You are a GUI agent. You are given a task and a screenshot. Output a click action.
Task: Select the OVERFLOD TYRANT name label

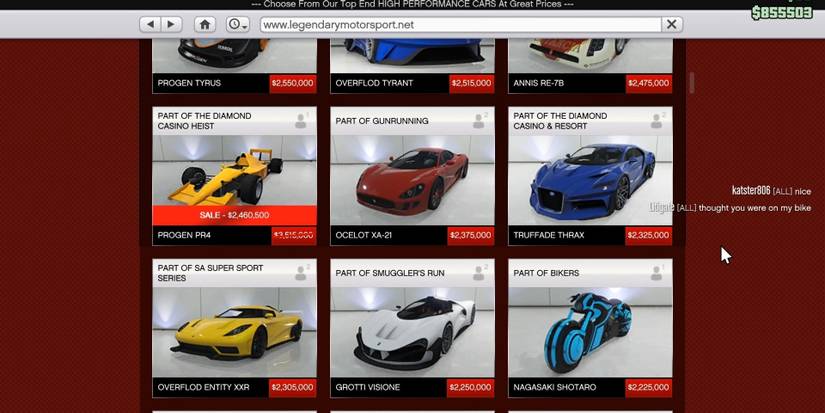374,83
